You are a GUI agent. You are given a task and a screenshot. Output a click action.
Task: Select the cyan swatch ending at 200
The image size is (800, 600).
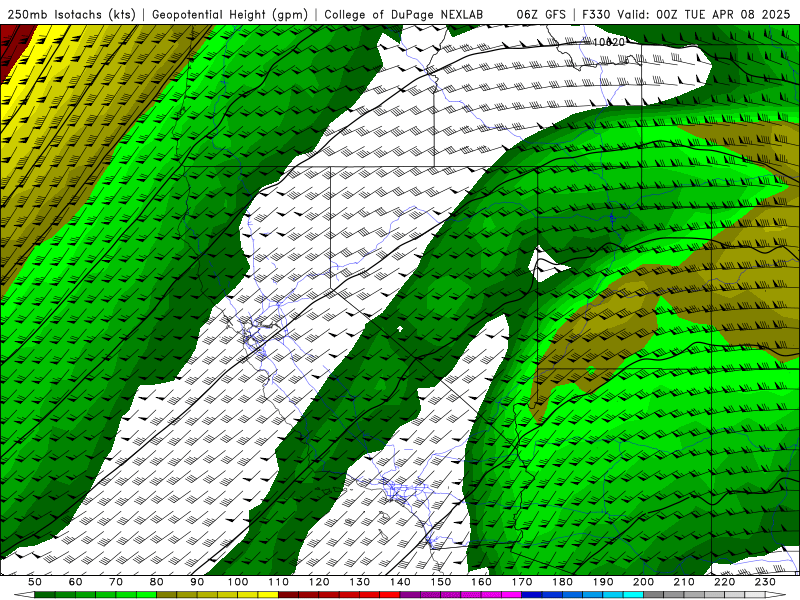pos(633,595)
